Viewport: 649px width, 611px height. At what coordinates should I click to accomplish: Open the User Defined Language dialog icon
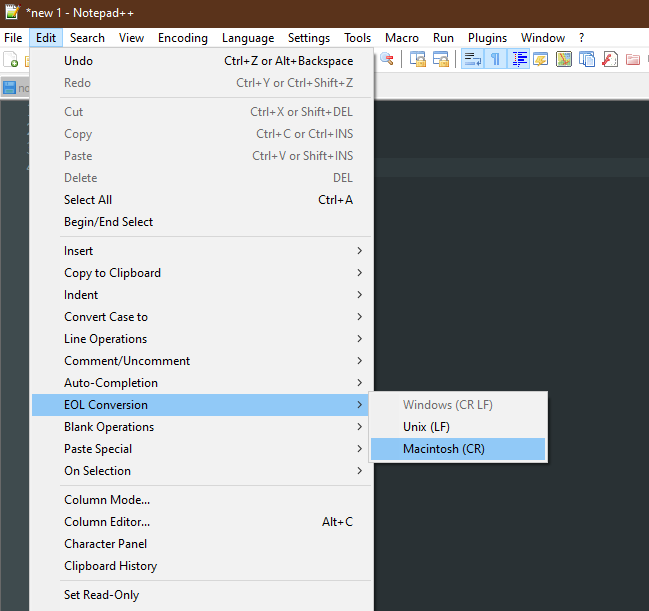[x=541, y=59]
